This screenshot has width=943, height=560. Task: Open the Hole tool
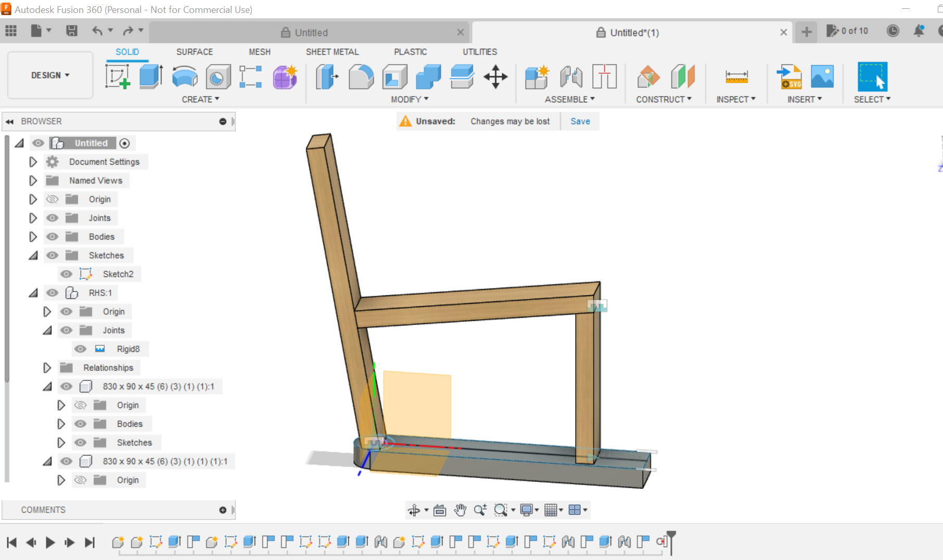(218, 76)
